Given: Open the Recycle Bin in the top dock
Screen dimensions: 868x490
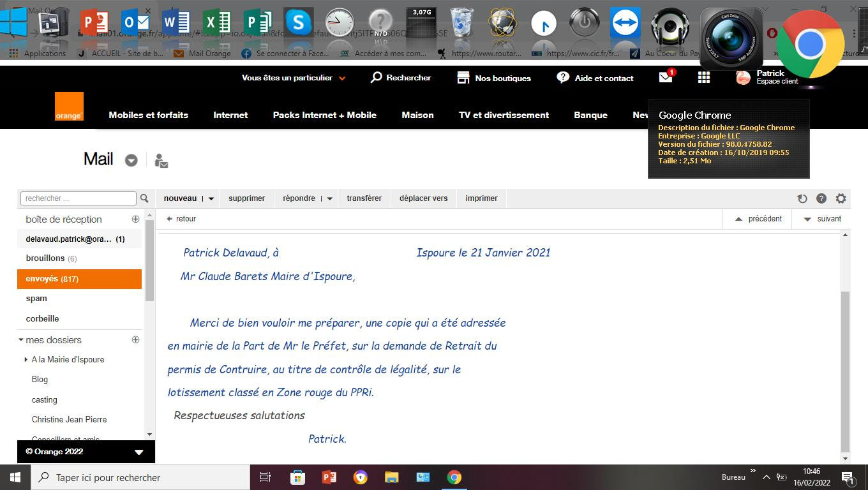Looking at the screenshot, I should click(462, 23).
